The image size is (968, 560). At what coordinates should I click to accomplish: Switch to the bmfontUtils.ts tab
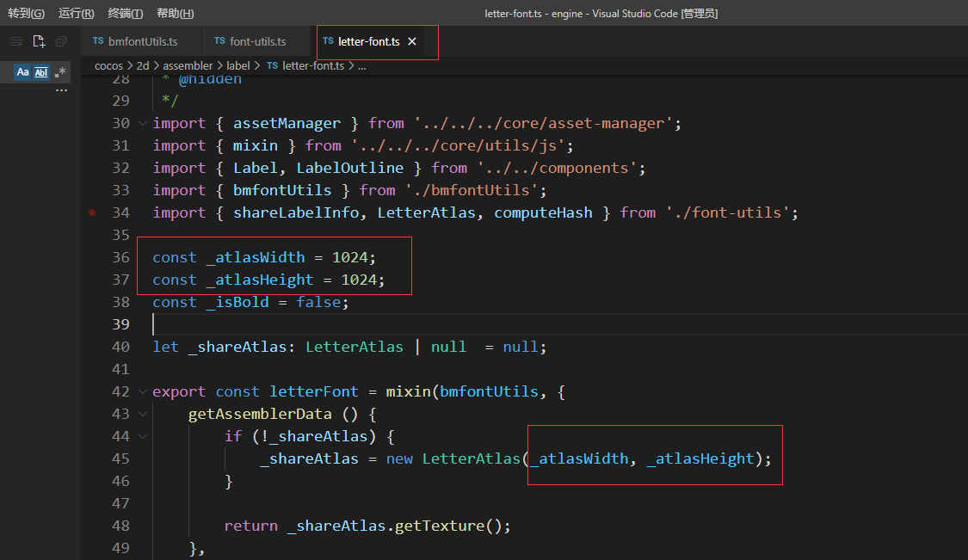click(143, 41)
